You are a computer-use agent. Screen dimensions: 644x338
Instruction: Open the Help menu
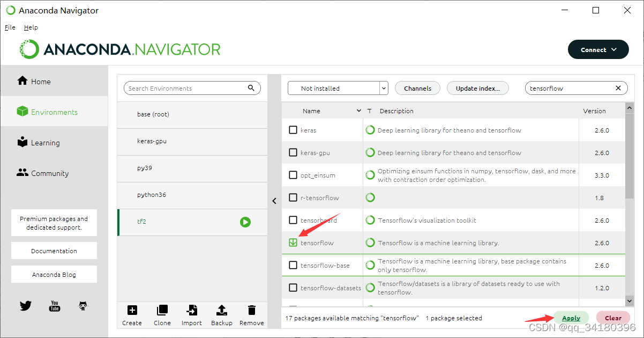[x=31, y=27]
